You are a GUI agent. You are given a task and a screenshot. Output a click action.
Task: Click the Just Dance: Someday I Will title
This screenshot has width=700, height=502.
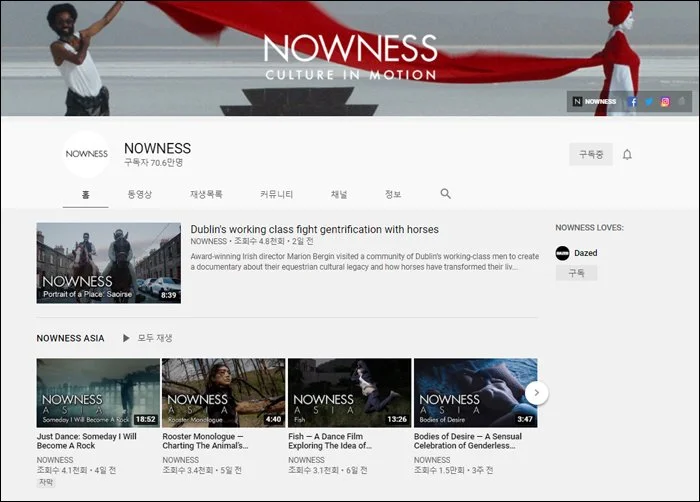87,441
